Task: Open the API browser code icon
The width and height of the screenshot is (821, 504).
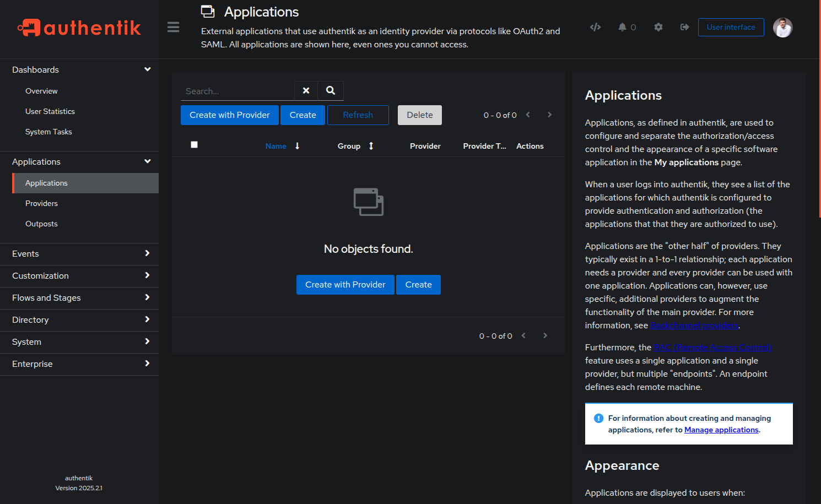Action: point(595,27)
